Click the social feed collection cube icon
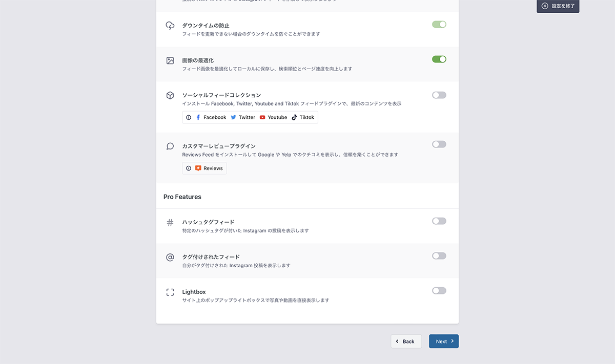This screenshot has height=364, width=615. pyautogui.click(x=170, y=95)
